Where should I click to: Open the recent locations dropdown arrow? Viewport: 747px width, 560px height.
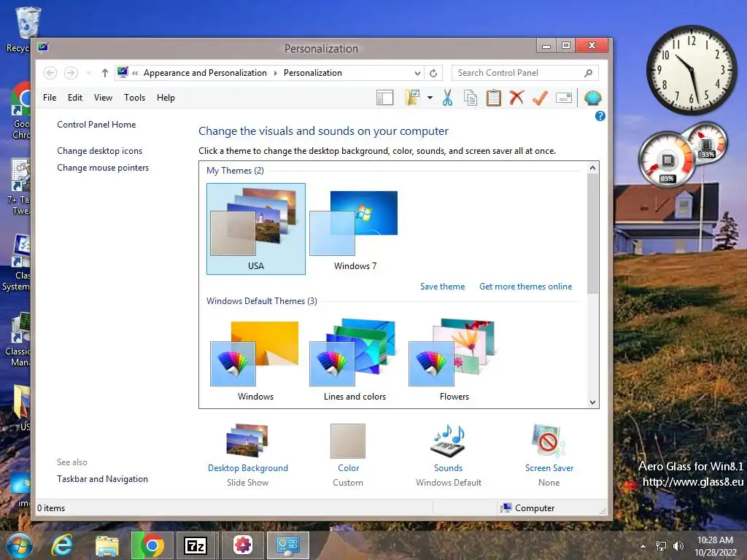88,73
